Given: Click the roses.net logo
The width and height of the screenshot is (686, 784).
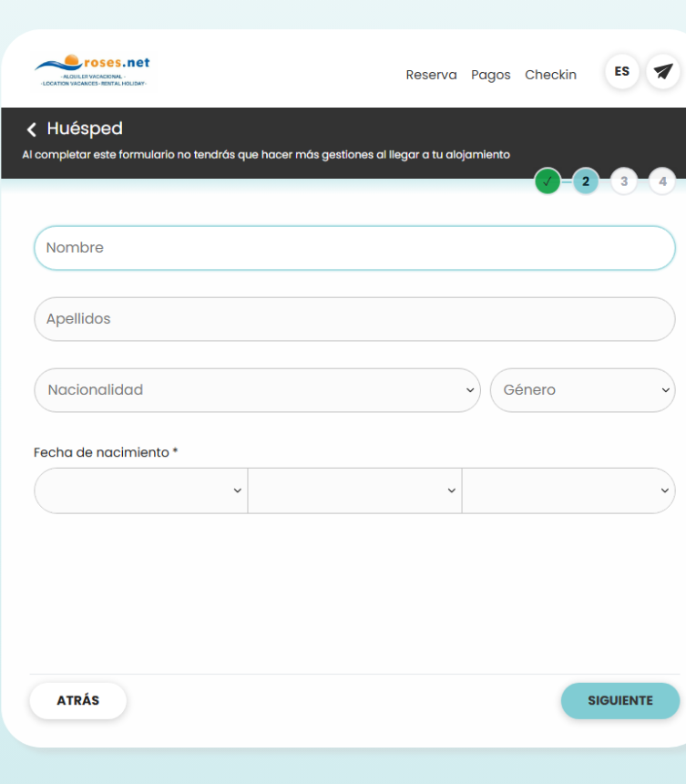Looking at the screenshot, I should [x=93, y=70].
